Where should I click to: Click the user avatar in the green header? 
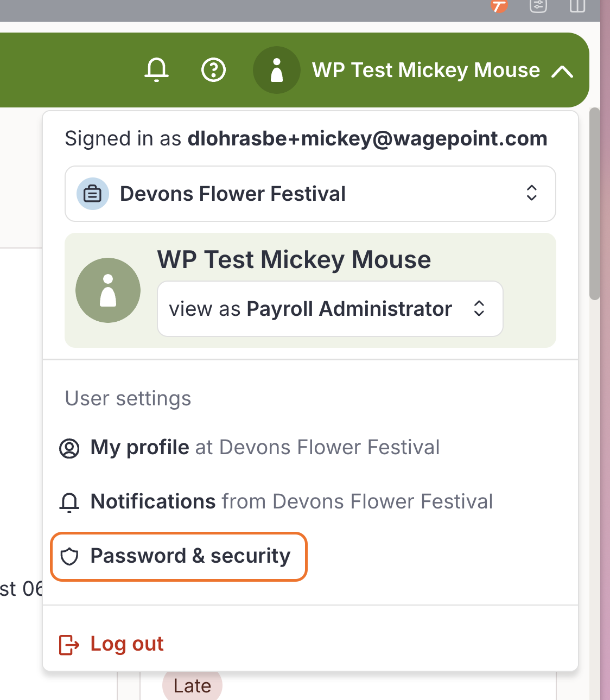click(x=277, y=70)
